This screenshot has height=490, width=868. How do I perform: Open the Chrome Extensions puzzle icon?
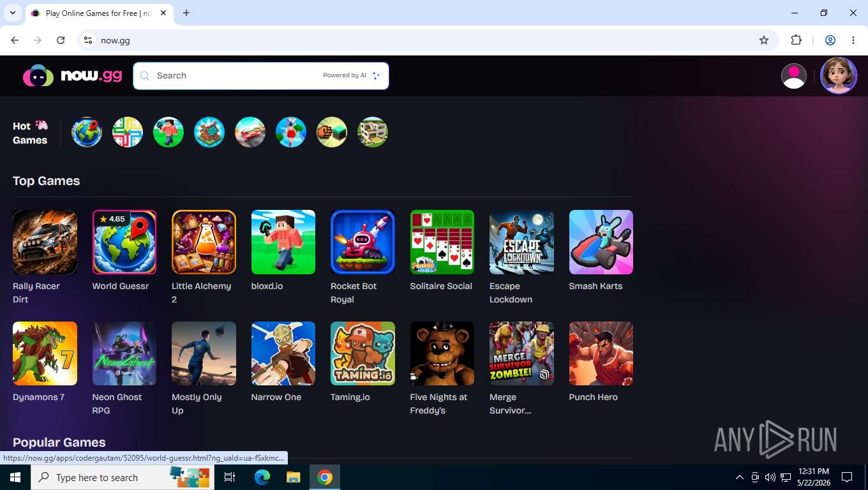(796, 40)
